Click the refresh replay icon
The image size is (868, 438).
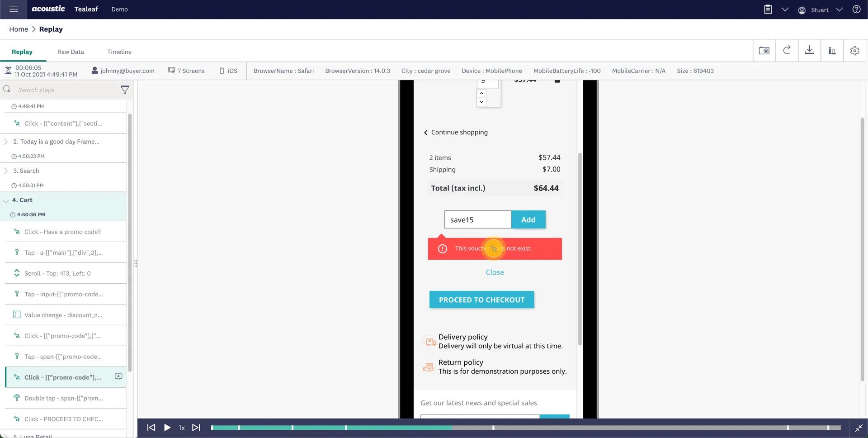coord(787,51)
